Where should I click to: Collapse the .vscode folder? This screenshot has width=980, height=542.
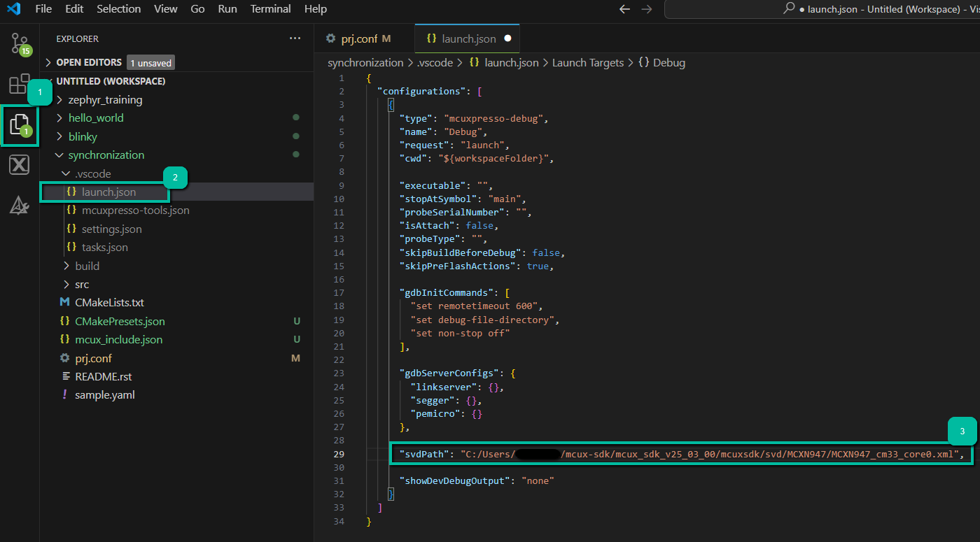(92, 173)
